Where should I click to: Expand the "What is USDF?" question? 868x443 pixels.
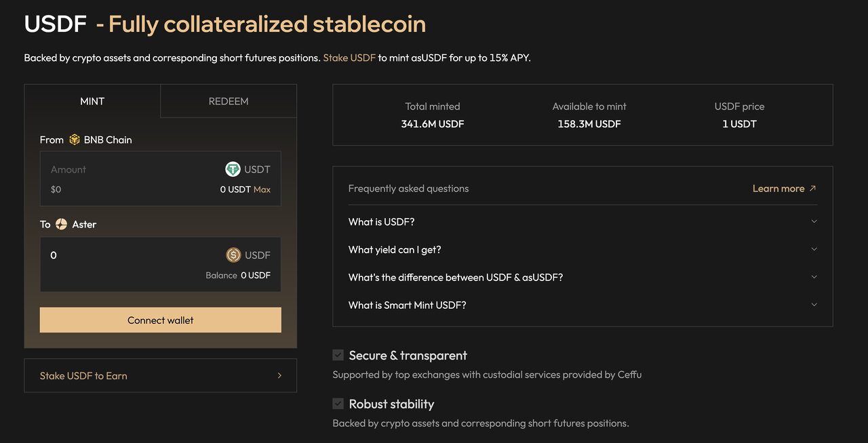pyautogui.click(x=814, y=221)
